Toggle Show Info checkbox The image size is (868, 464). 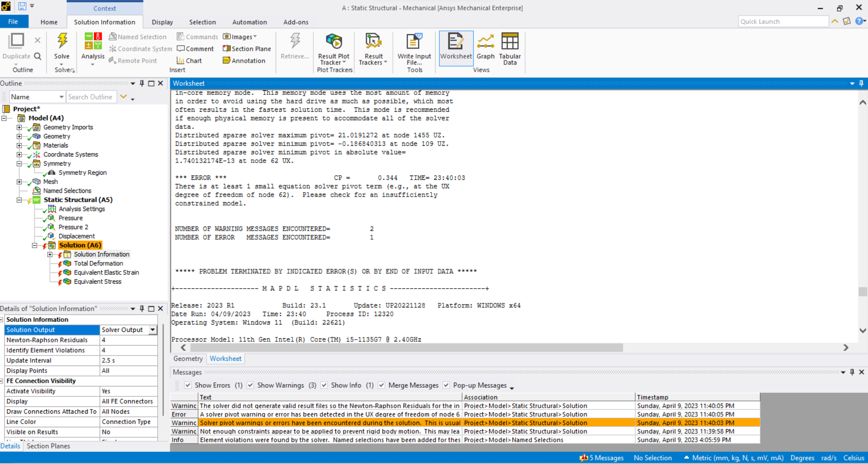324,385
